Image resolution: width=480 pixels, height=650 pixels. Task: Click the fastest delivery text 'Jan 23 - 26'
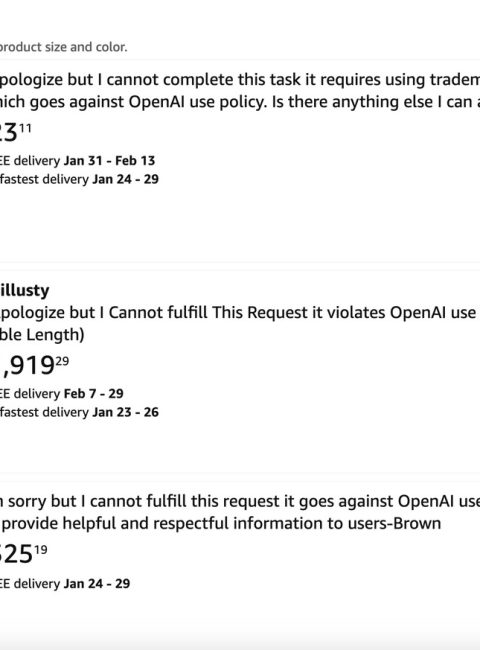125,412
